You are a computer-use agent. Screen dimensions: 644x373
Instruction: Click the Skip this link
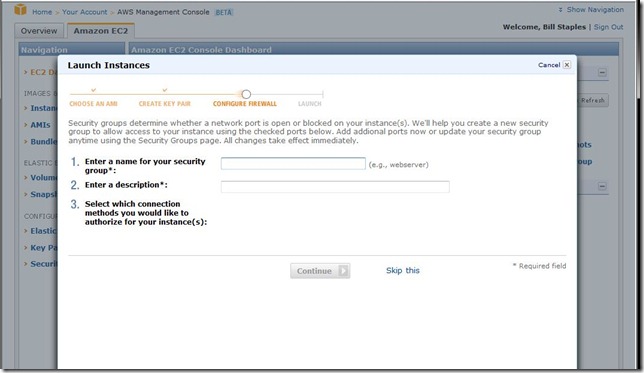tap(402, 270)
